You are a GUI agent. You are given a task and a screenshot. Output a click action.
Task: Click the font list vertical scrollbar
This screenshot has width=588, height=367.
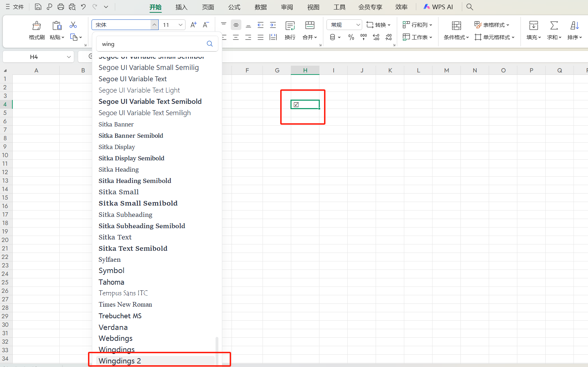coord(217,350)
